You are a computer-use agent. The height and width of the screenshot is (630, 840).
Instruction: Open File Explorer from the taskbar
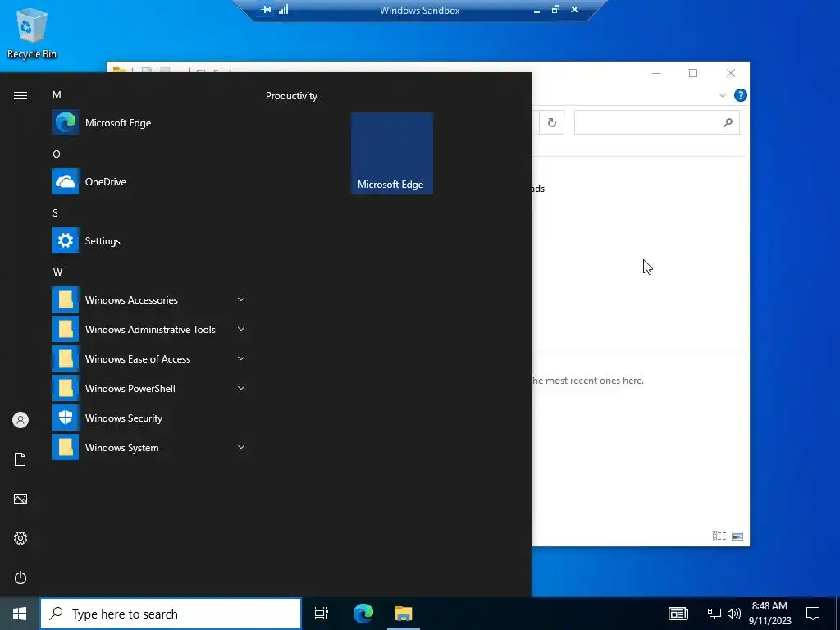[404, 614]
